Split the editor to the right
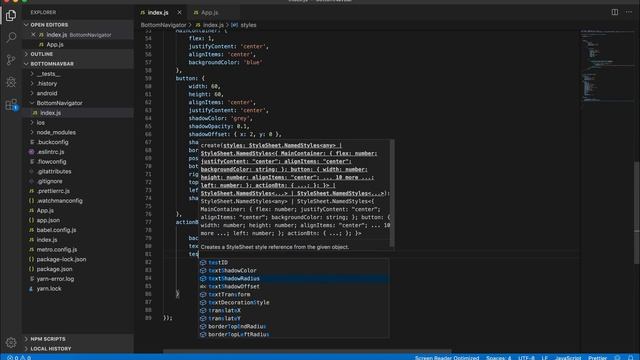This screenshot has width=640, height=360. pyautogui.click(x=614, y=12)
